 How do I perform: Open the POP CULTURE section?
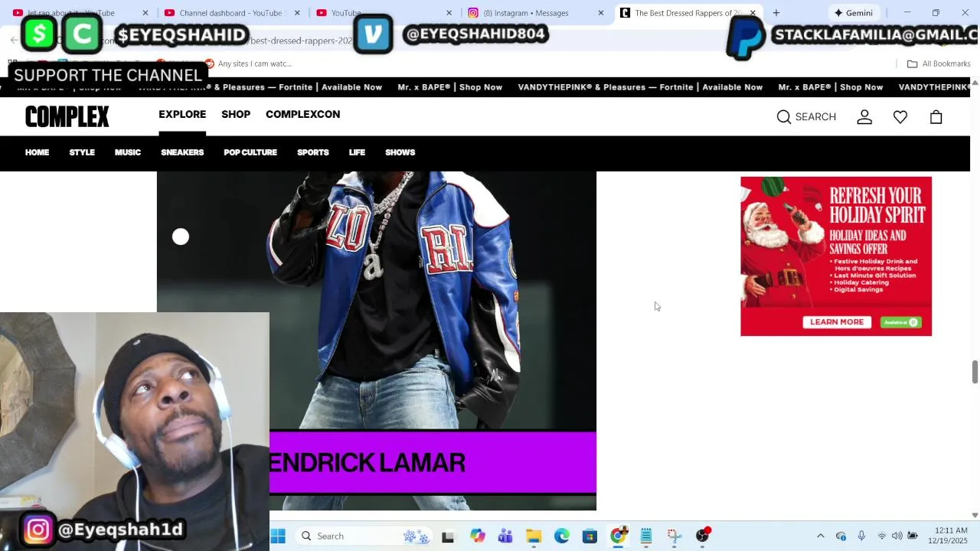(x=250, y=152)
